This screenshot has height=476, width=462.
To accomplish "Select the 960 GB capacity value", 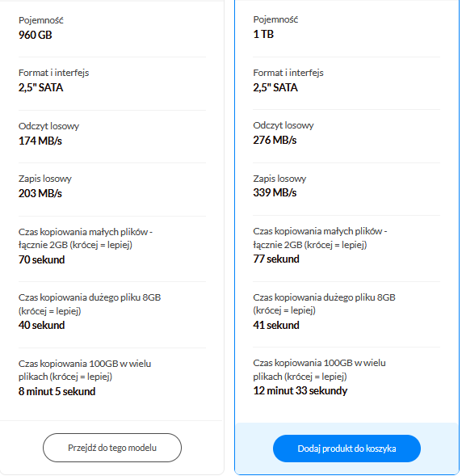I will tap(36, 35).
